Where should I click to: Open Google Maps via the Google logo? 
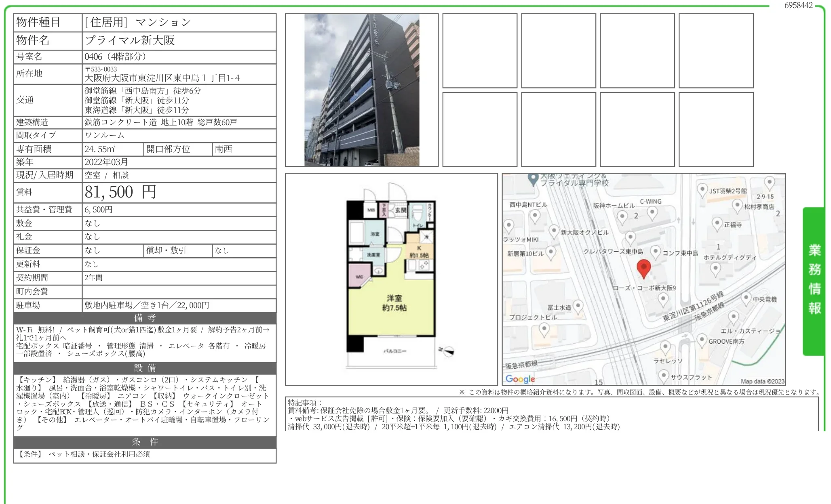[519, 378]
